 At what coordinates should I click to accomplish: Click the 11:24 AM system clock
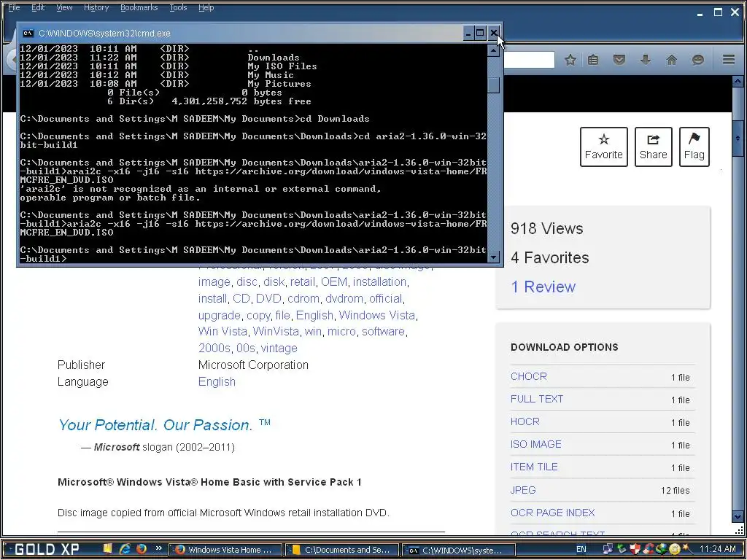[718, 549]
